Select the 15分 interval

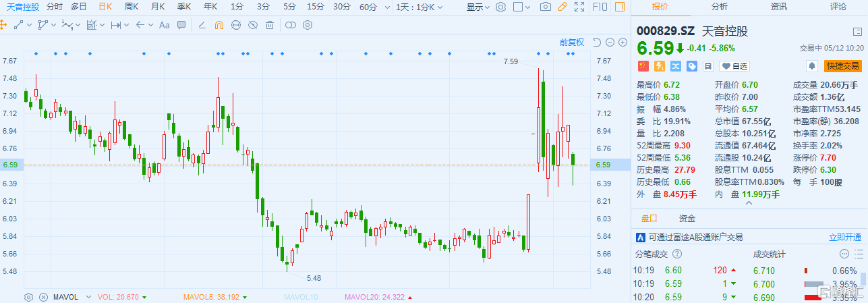pos(315,7)
